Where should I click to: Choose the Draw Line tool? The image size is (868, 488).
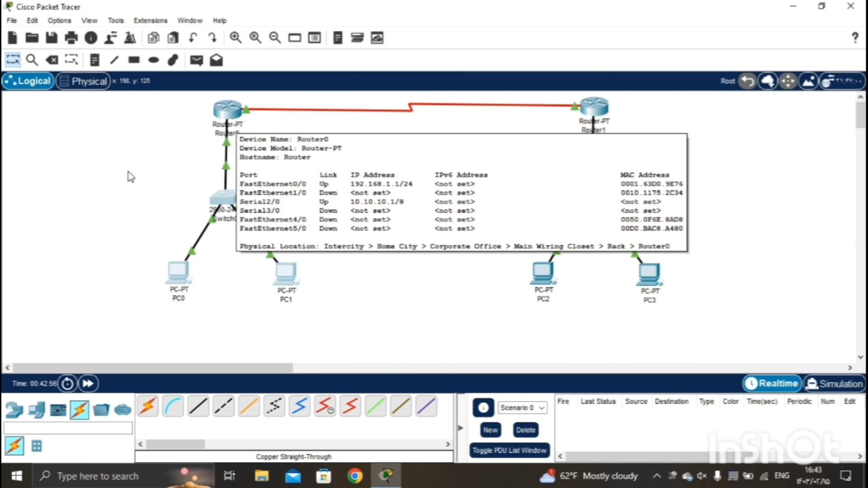point(114,60)
